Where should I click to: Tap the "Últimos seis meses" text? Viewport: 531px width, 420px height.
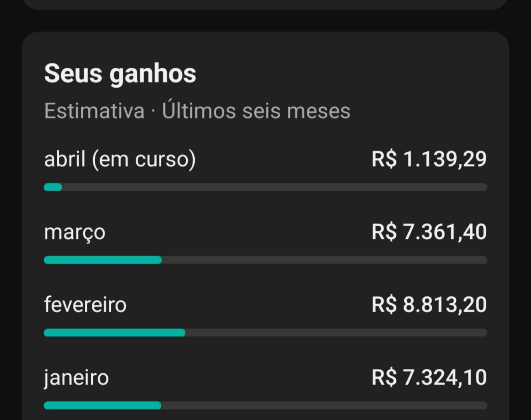(256, 111)
